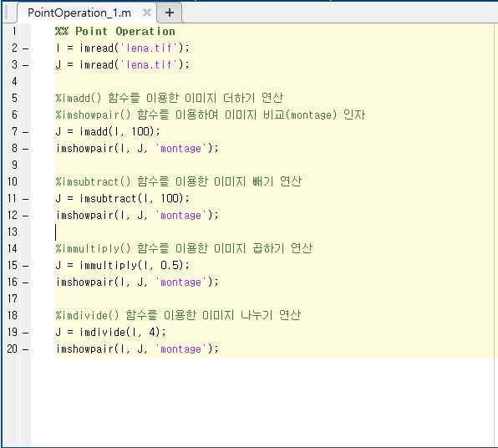
Task: Click the '%% Point Operation' section header
Action: [115, 31]
